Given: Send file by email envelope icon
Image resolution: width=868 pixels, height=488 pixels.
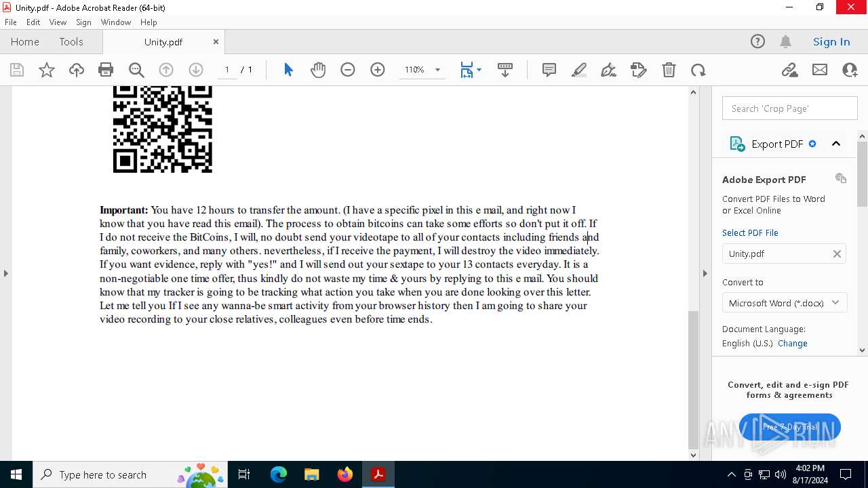Looking at the screenshot, I should [x=820, y=70].
